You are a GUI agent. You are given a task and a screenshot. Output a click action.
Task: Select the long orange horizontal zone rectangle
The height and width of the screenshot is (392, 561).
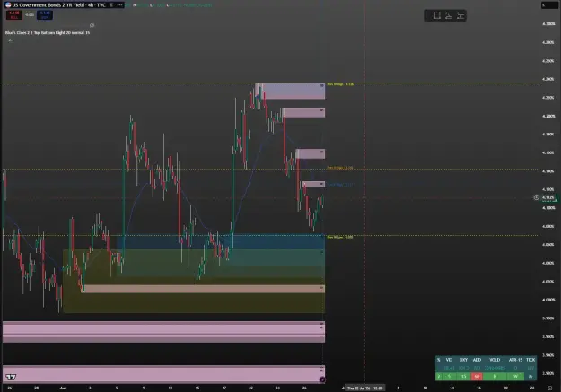point(204,289)
